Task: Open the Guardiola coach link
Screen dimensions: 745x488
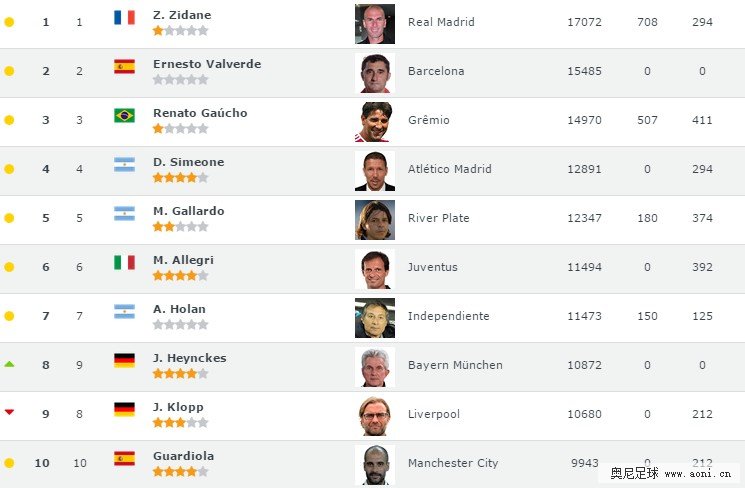Action: (x=183, y=456)
